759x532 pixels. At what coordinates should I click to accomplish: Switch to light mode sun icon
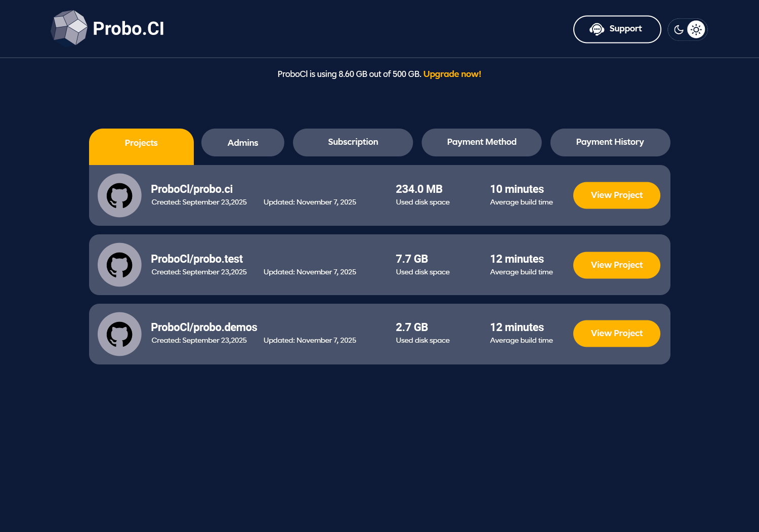click(x=696, y=29)
